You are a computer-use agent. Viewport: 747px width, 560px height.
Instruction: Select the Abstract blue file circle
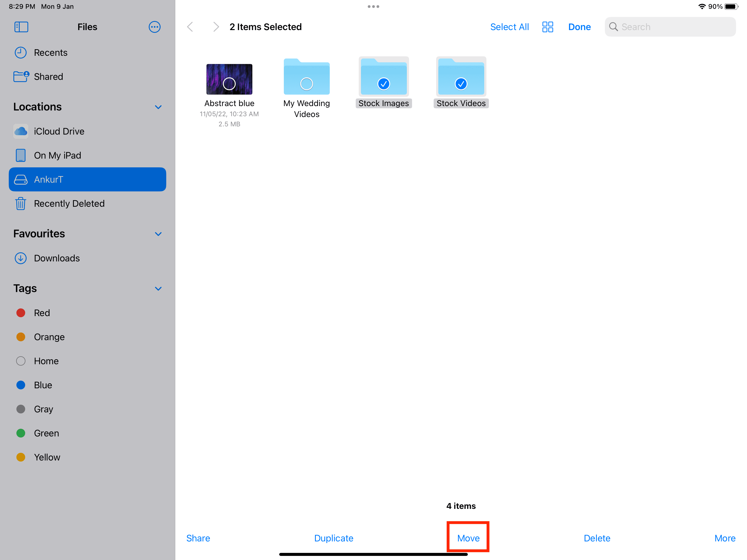[229, 84]
